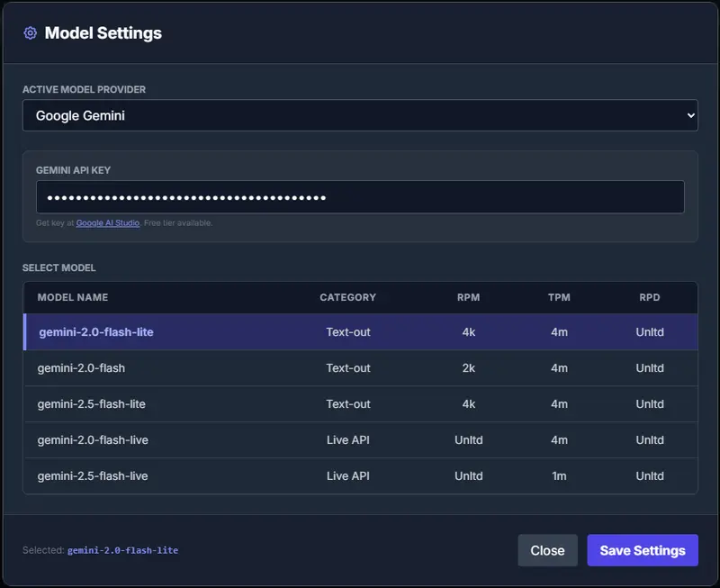The image size is (720, 588).
Task: Select gemini-2.0-flash-live model name
Action: click(93, 440)
